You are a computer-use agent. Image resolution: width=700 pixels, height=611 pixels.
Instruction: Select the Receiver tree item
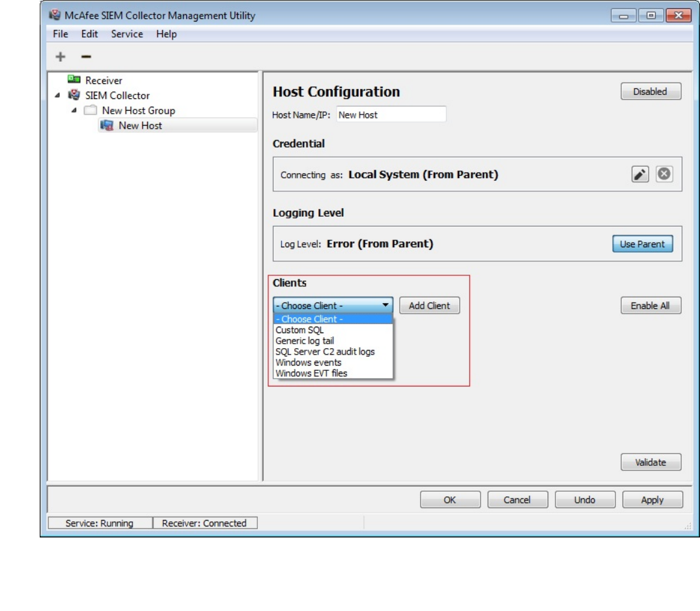coord(104,80)
